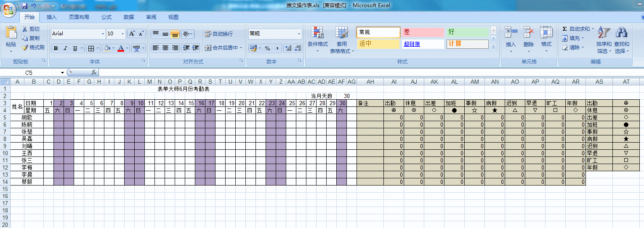Toggle middle vertical alignment
Image resolution: width=644 pixels, height=228 pixels.
click(x=165, y=34)
